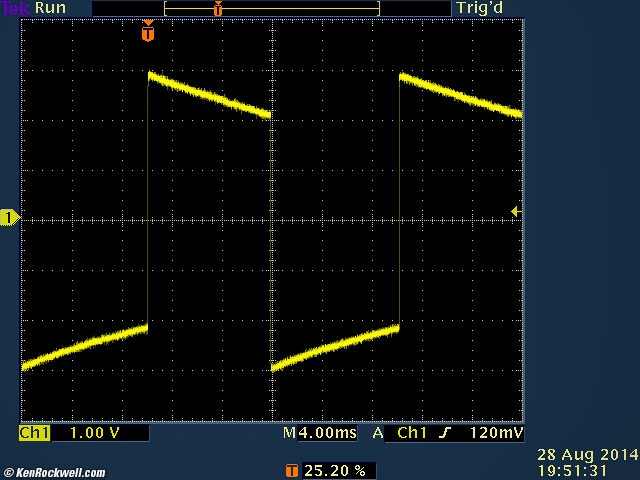Viewport: 640px width, 480px height.
Task: Click the Tek logo
Action: (16, 8)
